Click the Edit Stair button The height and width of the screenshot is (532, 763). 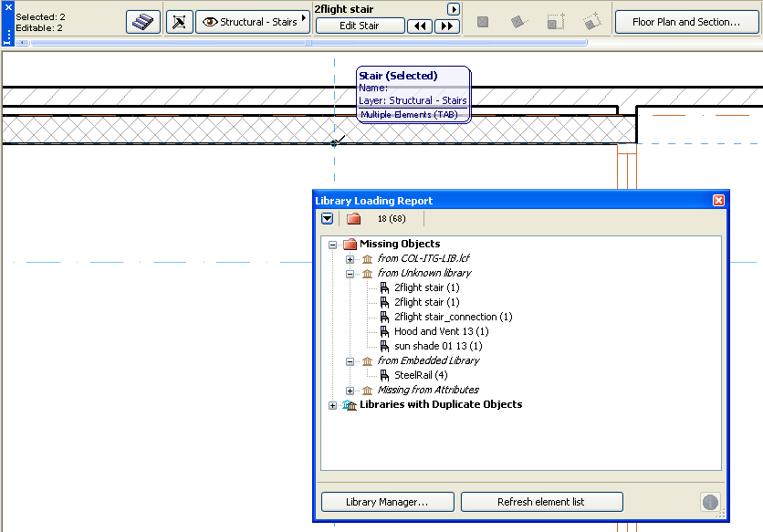point(360,26)
